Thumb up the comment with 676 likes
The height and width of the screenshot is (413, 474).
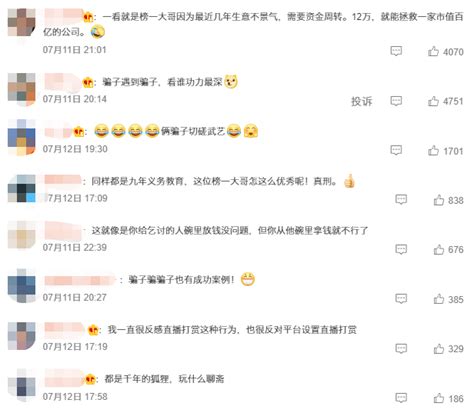(x=439, y=249)
